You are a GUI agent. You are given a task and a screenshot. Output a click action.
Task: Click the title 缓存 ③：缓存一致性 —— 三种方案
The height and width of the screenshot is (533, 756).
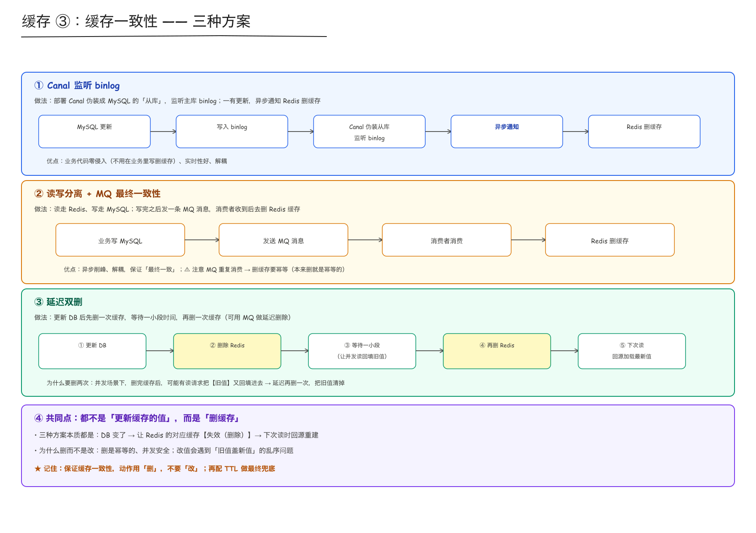point(136,21)
